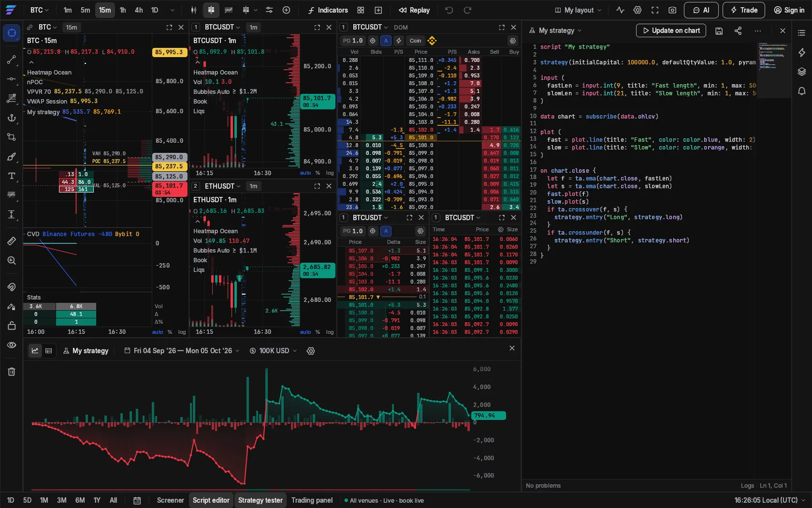Select the crosshair cursor tool in left sidebar
The image size is (812, 508).
[12, 33]
